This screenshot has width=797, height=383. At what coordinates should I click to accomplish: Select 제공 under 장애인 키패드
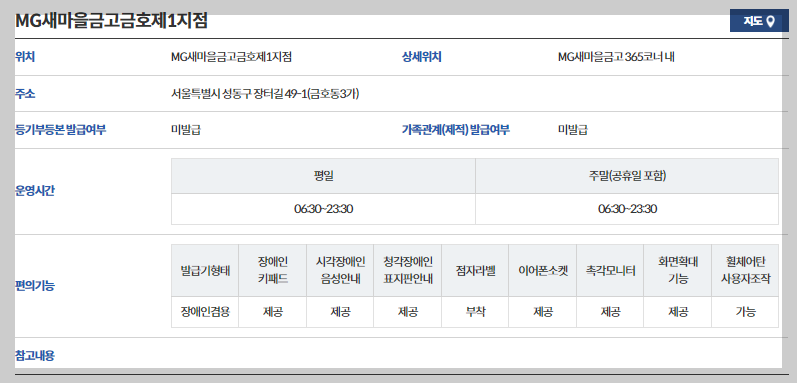coord(272,312)
